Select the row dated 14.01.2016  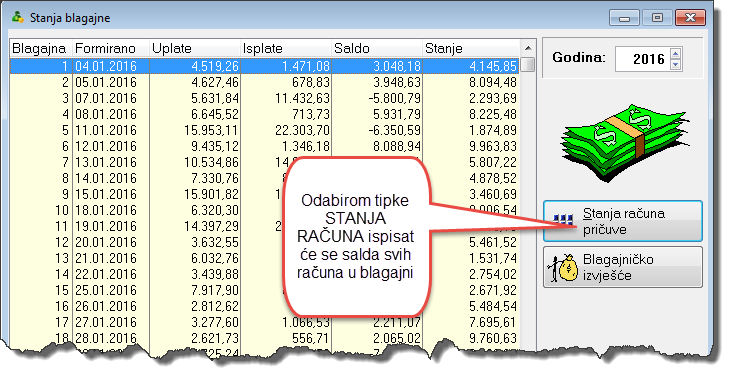pyautogui.click(x=265, y=178)
